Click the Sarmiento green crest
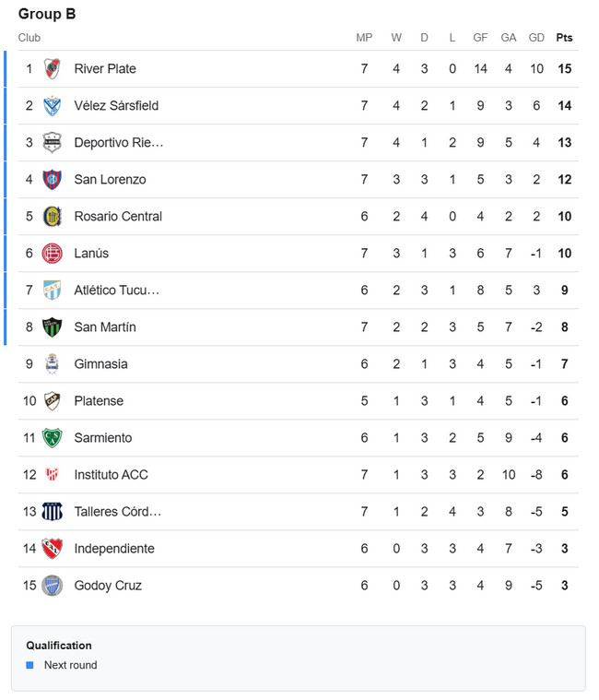The image size is (599, 700). [x=53, y=438]
